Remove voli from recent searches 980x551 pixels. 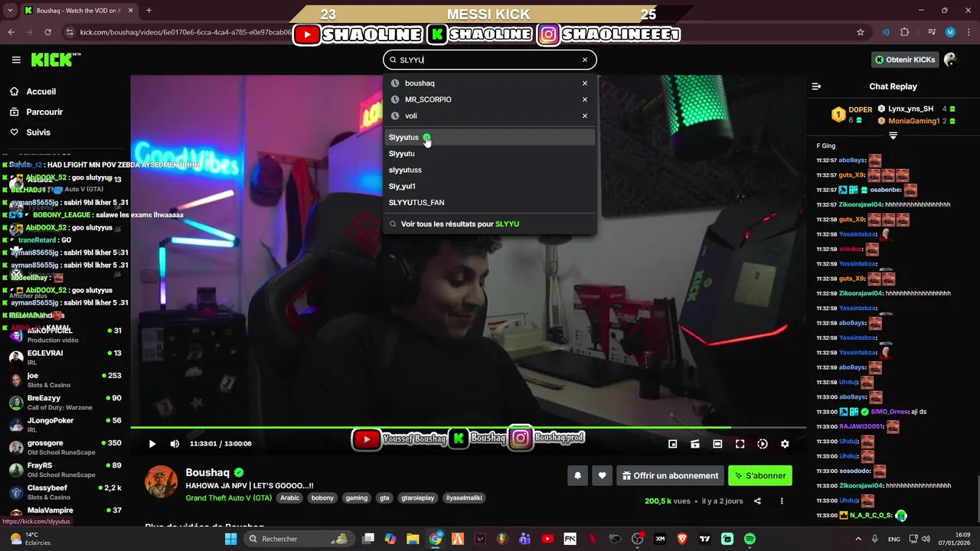coord(585,116)
